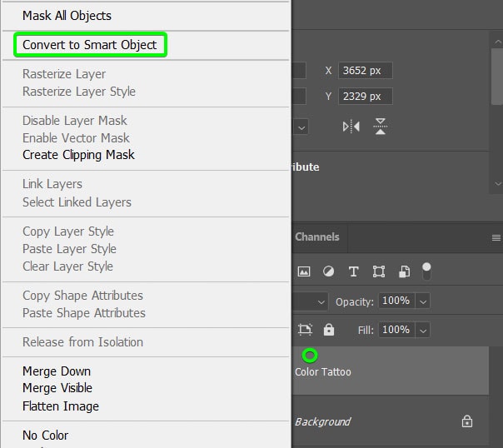Filter layers by shape layer icon
503x448 pixels.
379,271
